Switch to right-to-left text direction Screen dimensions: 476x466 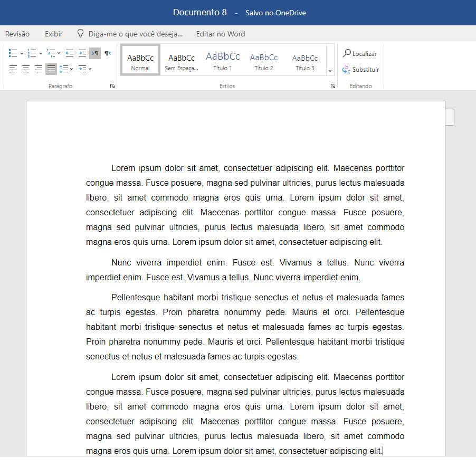pos(108,53)
